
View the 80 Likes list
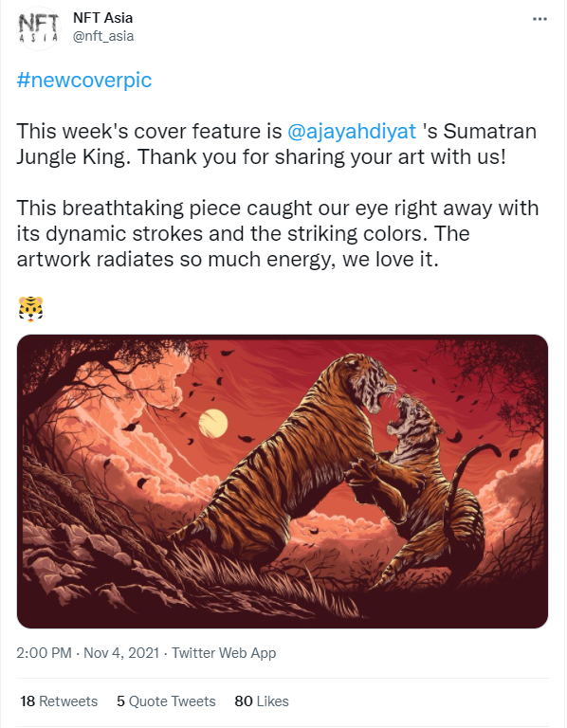[x=262, y=701]
